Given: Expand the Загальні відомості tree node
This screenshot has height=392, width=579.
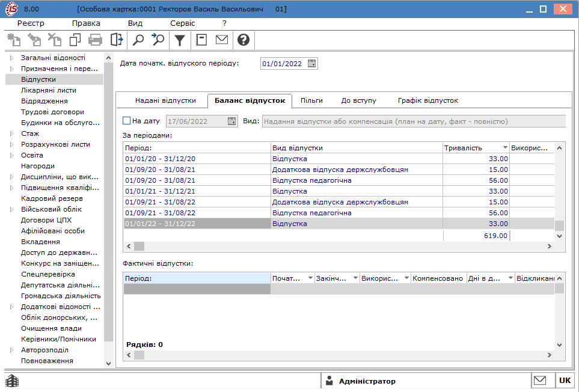Looking at the screenshot, I should tap(12, 58).
